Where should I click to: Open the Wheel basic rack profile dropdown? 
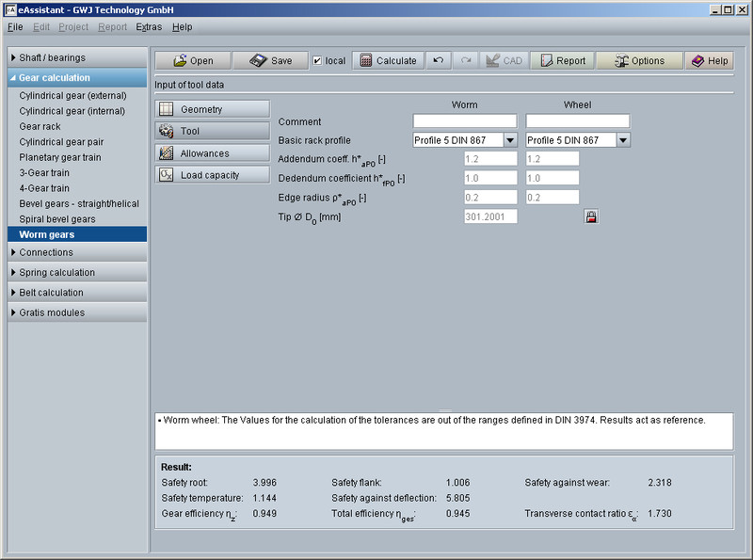pyautogui.click(x=622, y=140)
